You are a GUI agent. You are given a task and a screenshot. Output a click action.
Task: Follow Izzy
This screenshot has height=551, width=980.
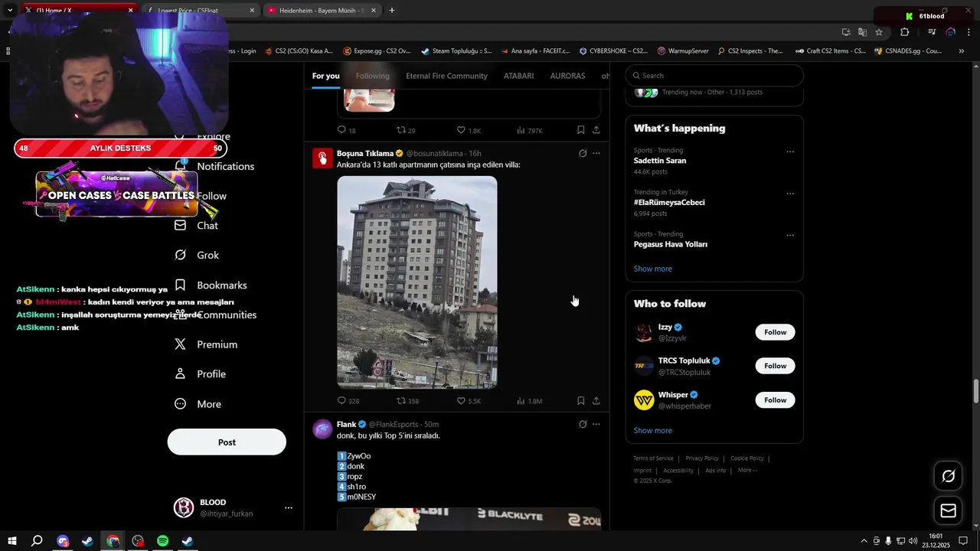[775, 332]
